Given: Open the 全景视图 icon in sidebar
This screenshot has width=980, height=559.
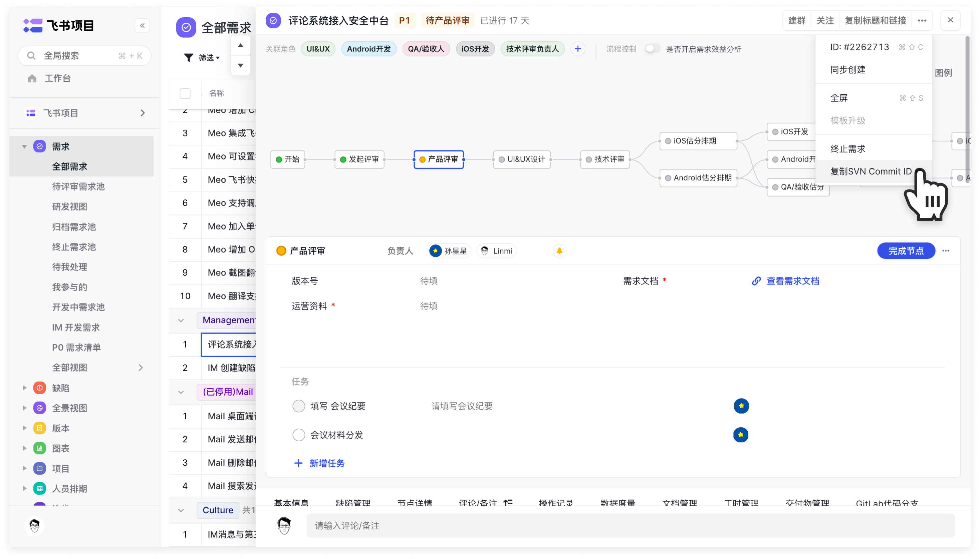Looking at the screenshot, I should [x=40, y=408].
